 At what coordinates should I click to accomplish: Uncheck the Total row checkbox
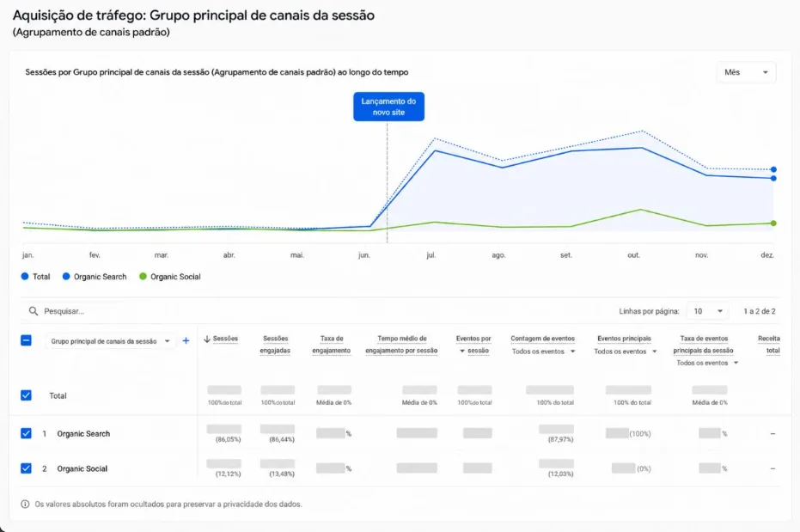[x=26, y=395]
